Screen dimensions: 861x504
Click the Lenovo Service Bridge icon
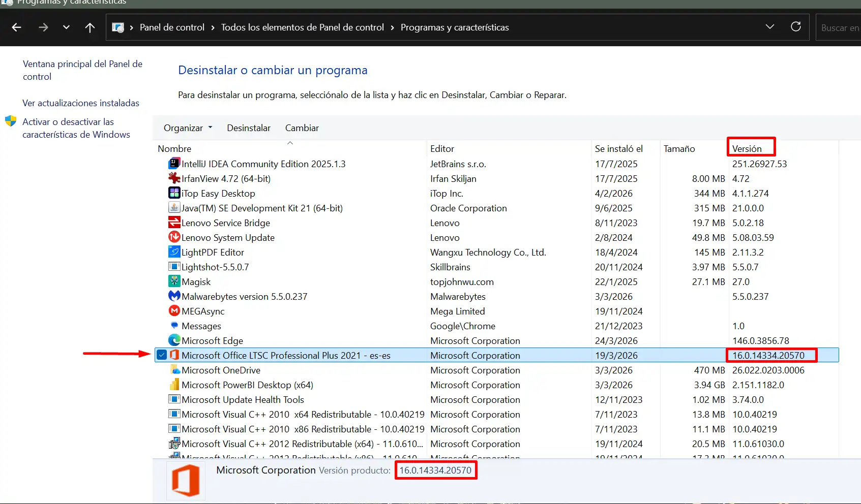coord(174,223)
